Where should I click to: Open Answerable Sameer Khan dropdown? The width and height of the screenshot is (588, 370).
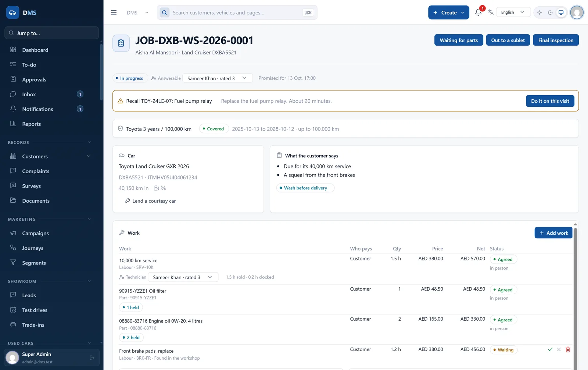217,78
